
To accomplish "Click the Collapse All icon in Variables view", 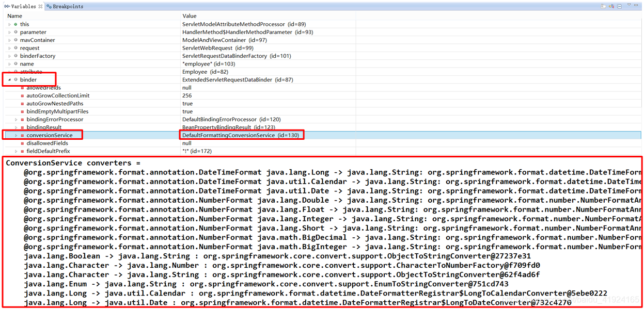I will 619,6.
